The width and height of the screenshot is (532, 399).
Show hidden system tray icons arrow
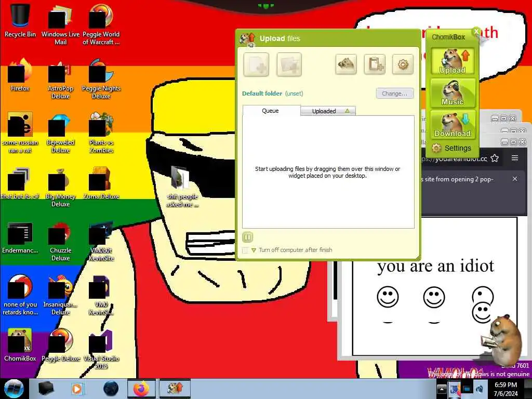coord(442,389)
